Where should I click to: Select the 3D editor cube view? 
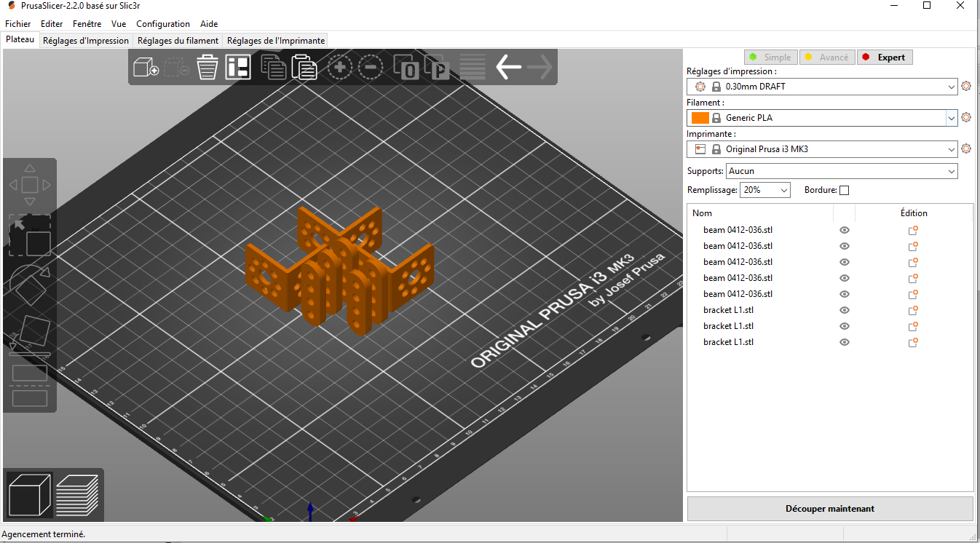pos(30,494)
